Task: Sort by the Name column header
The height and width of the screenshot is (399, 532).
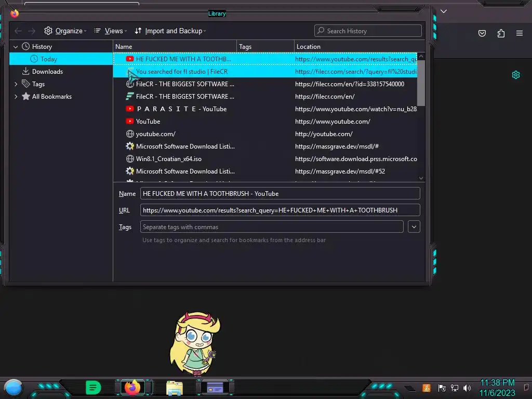Action: click(x=175, y=46)
